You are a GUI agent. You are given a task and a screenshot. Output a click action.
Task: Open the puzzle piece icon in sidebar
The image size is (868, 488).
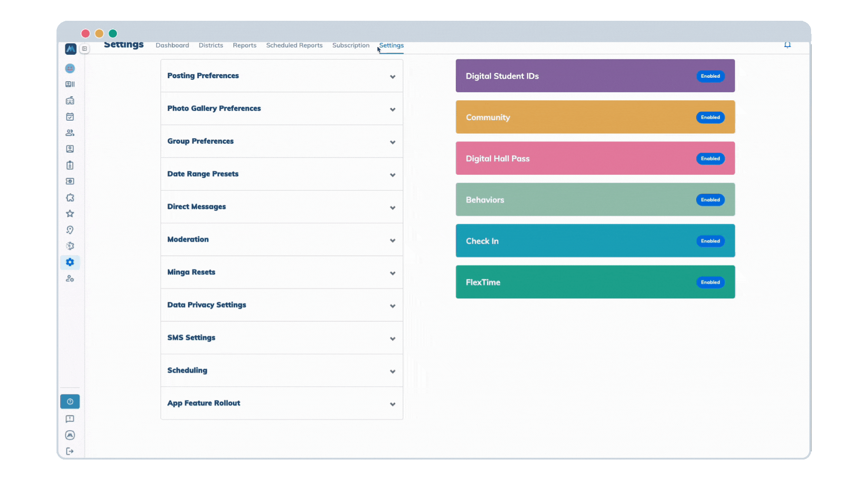(x=70, y=197)
